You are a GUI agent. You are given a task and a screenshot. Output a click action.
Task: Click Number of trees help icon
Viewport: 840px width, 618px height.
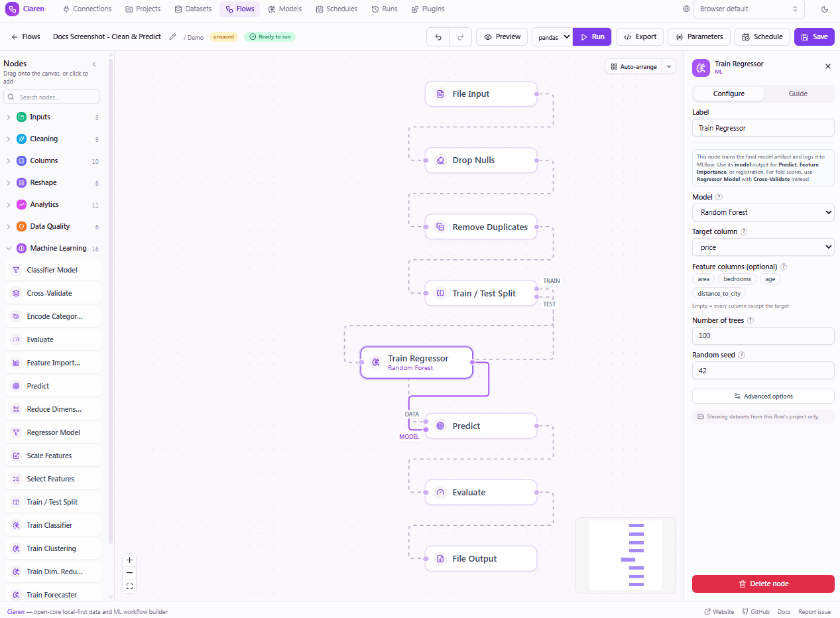tap(750, 320)
